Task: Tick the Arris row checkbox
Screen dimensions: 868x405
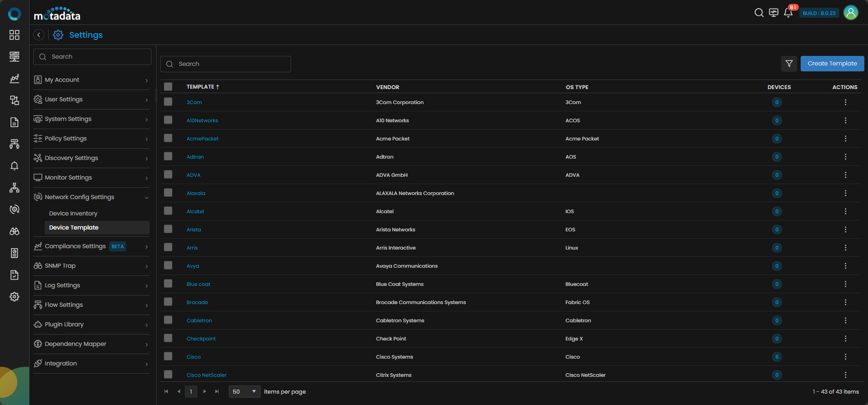Action: tap(168, 247)
